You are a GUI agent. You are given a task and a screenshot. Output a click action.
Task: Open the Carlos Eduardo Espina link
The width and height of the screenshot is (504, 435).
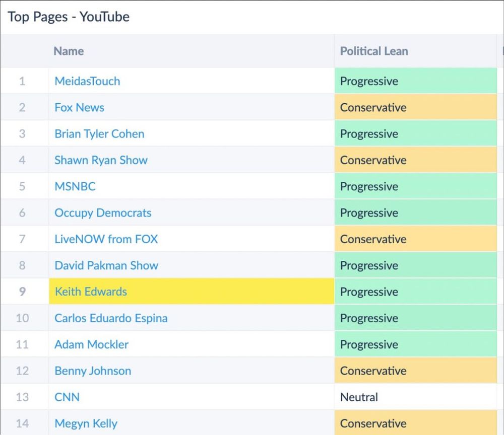(111, 318)
